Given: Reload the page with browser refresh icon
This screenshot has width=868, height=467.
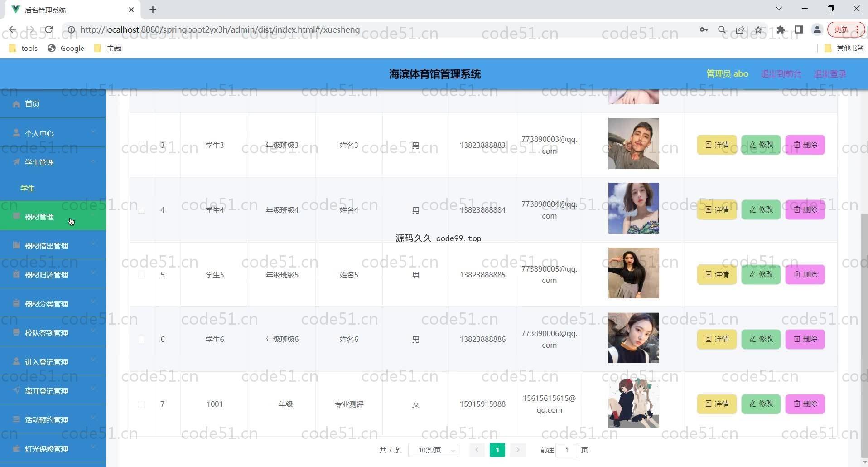Looking at the screenshot, I should coord(48,30).
